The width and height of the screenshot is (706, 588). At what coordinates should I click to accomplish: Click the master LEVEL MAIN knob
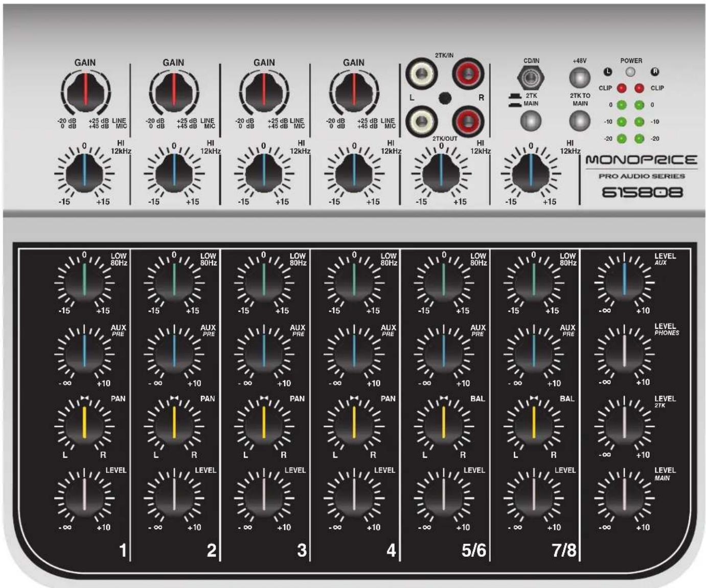624,496
